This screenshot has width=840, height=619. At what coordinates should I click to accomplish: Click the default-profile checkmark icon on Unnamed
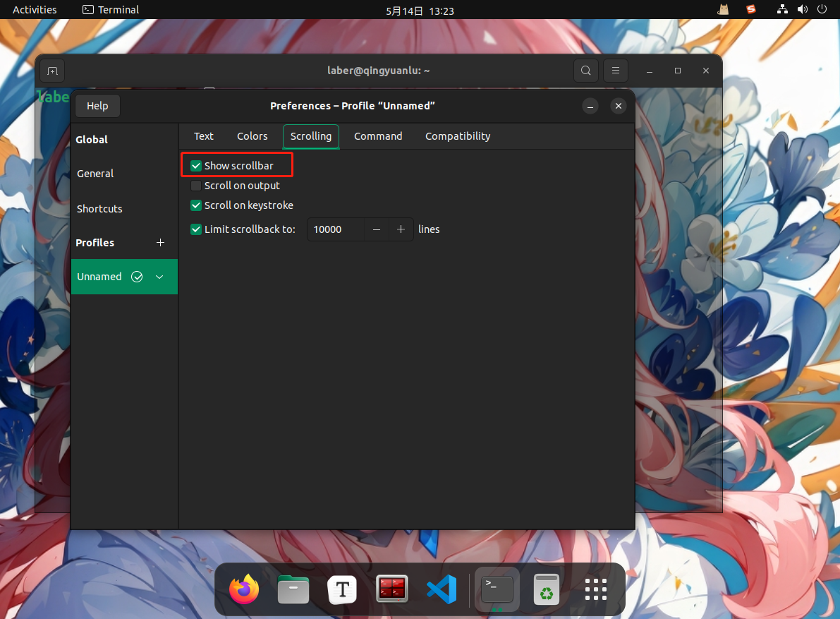pyautogui.click(x=137, y=277)
